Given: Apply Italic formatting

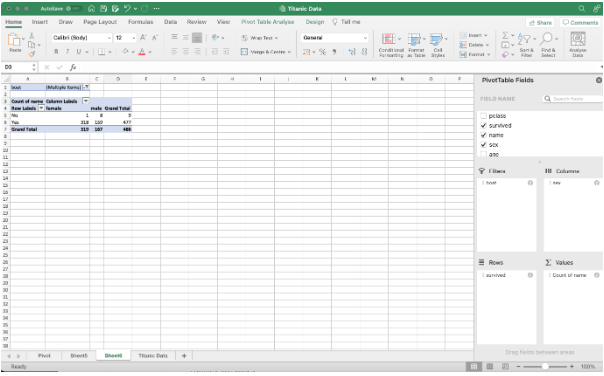Looking at the screenshot, I should pos(67,52).
